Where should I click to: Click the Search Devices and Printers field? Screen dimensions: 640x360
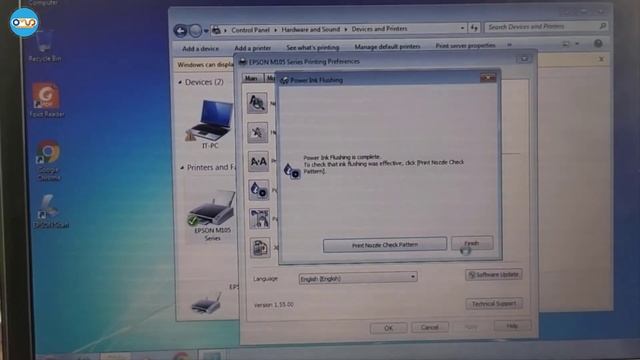coord(546,27)
